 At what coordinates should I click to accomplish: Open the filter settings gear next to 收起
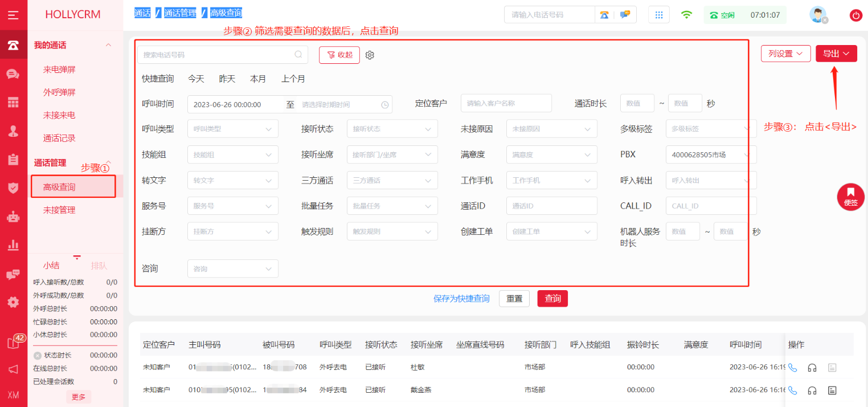[x=370, y=55]
